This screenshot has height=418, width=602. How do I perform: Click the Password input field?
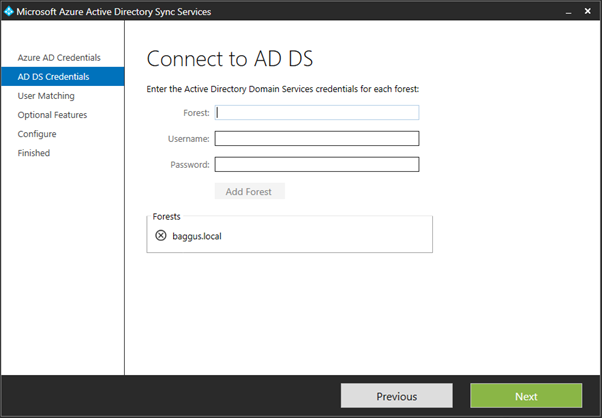click(316, 164)
